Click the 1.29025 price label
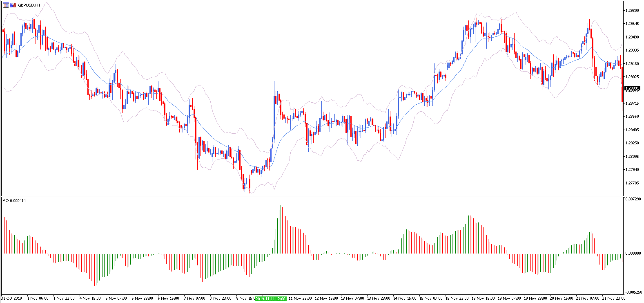Screen dimensions: 644x303 pos(632,77)
